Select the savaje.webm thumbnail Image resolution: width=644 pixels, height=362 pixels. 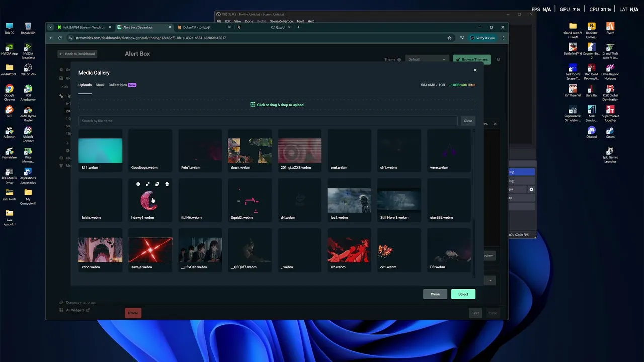(150, 250)
